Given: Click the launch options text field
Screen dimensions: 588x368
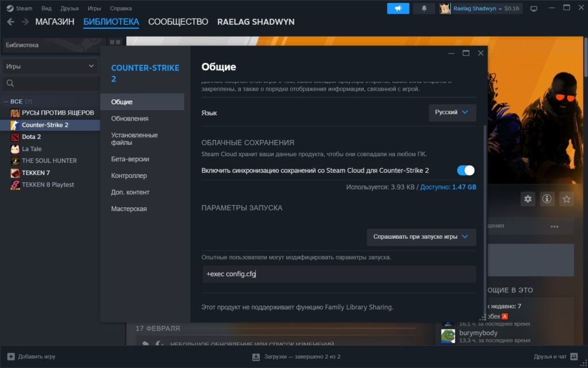Looking at the screenshot, I should [339, 274].
